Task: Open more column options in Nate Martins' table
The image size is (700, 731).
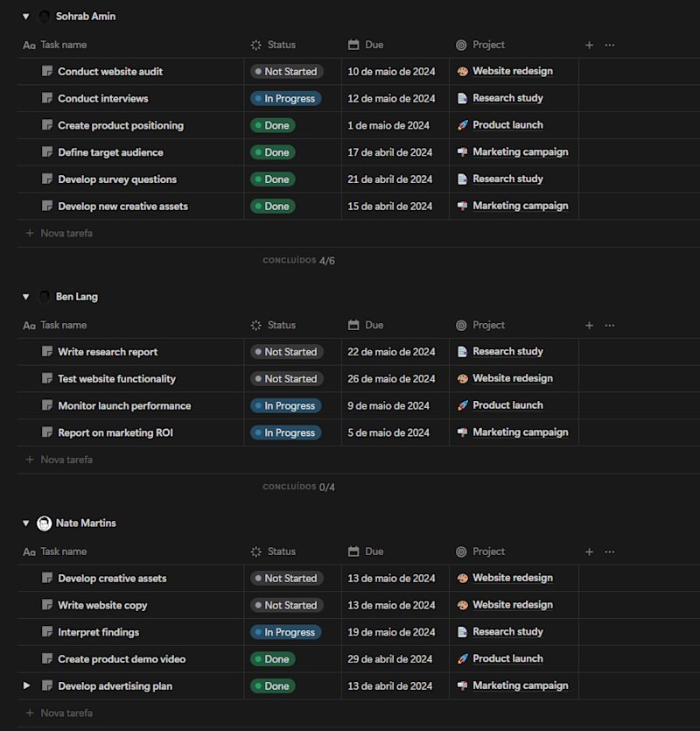Action: (x=610, y=552)
